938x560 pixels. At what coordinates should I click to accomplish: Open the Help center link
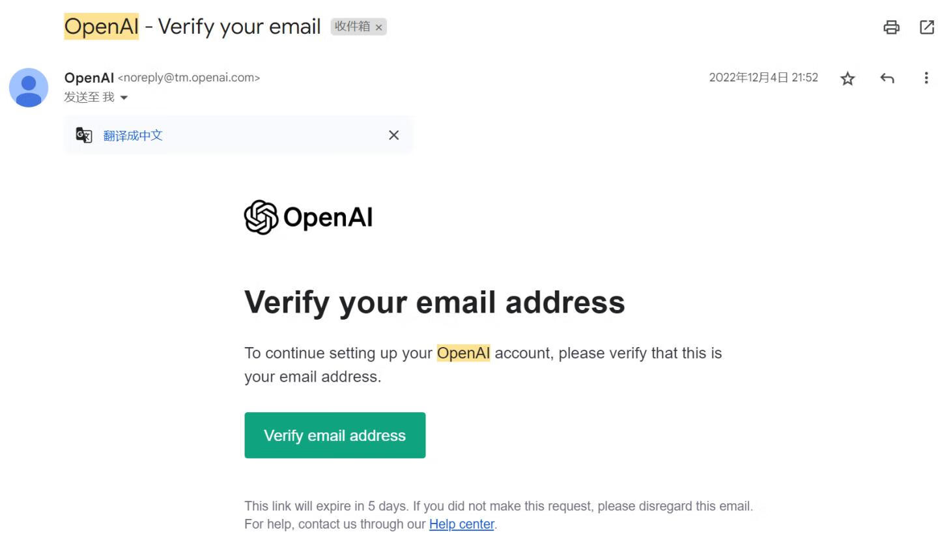click(x=461, y=524)
